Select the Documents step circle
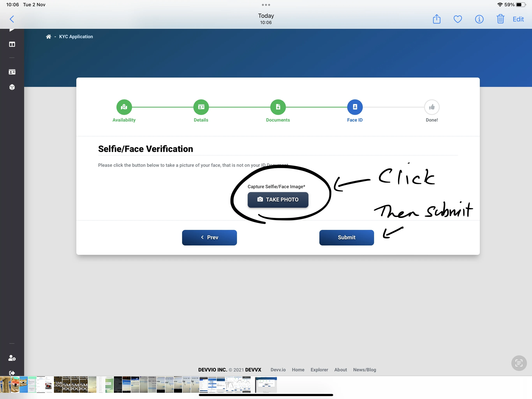Image resolution: width=532 pixels, height=399 pixels. 278,107
